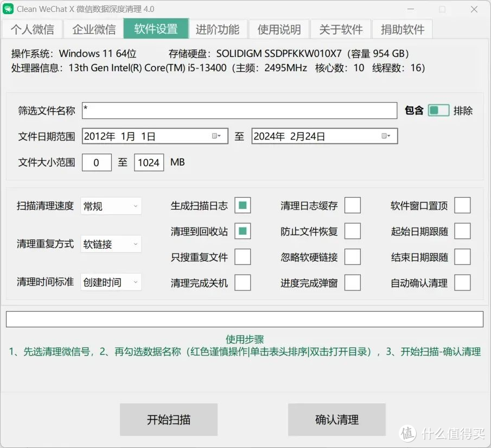Open the 使用说明 tab
This screenshot has height=448, width=491.
(279, 29)
